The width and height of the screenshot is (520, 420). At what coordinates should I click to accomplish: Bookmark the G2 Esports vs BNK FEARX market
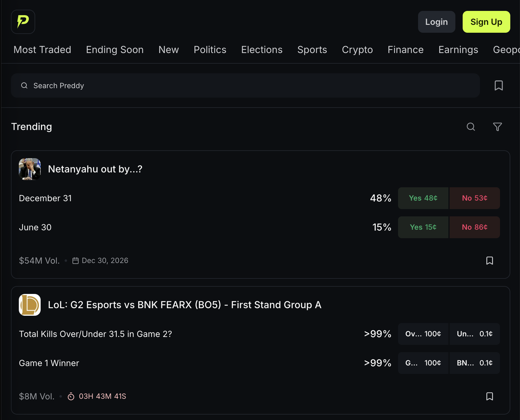click(489, 396)
